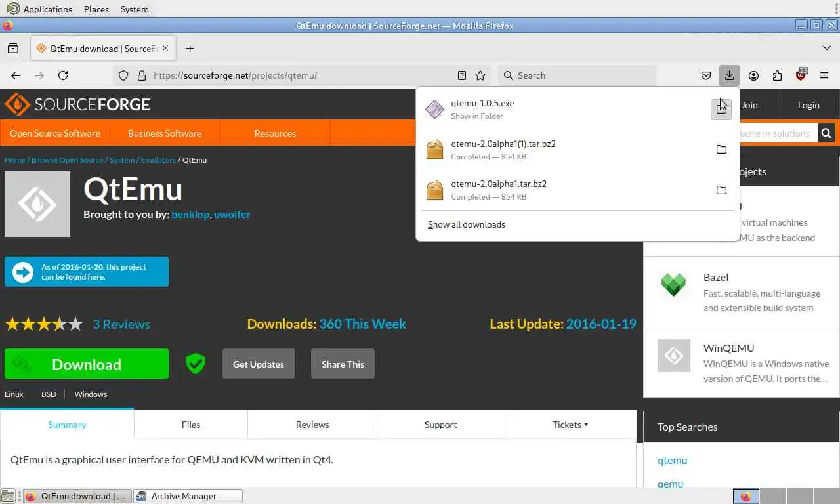Toggle Reader View icon in address bar
The height and width of the screenshot is (504, 840).
click(462, 75)
